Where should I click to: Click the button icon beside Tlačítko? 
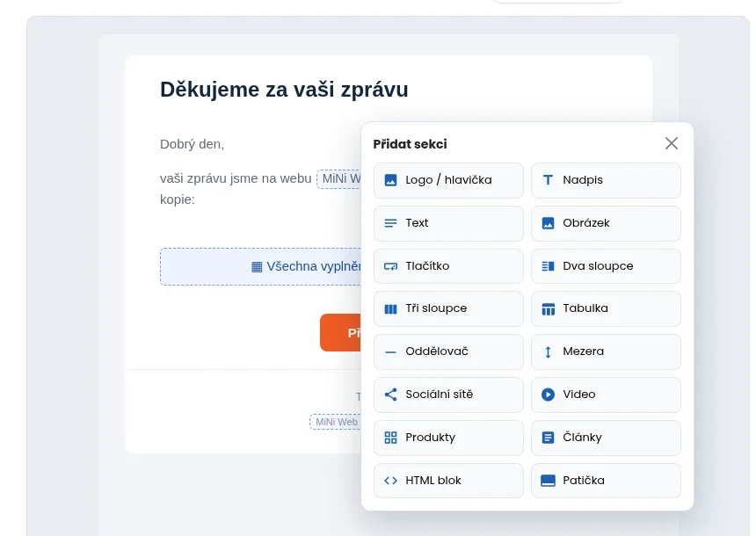[x=390, y=266]
